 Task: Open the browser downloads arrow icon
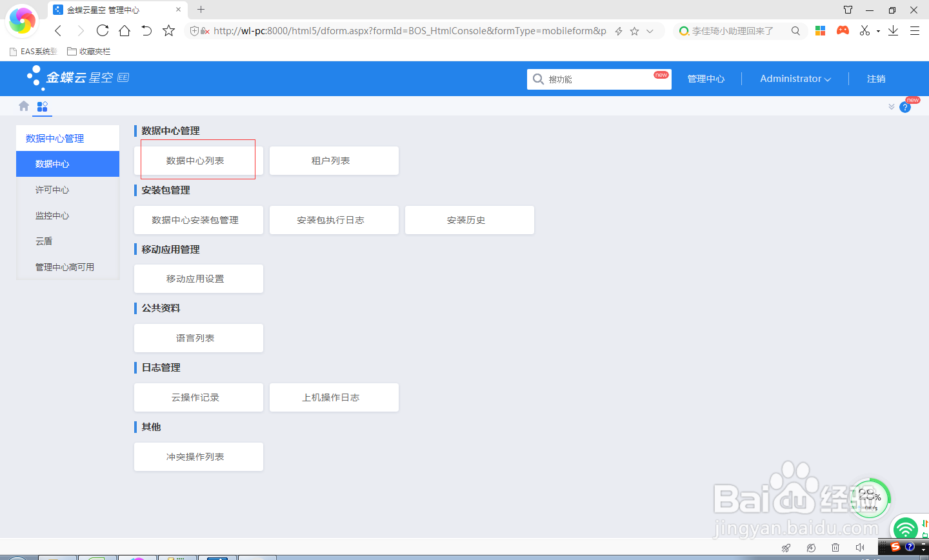[893, 30]
